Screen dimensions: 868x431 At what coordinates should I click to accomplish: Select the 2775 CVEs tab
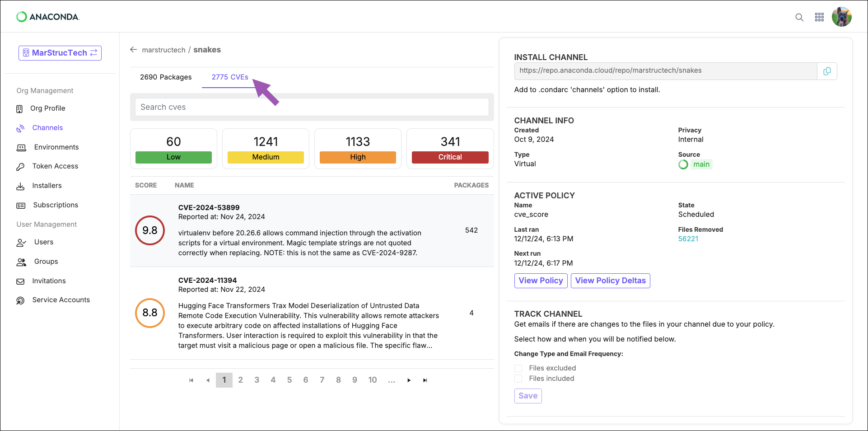coord(230,77)
